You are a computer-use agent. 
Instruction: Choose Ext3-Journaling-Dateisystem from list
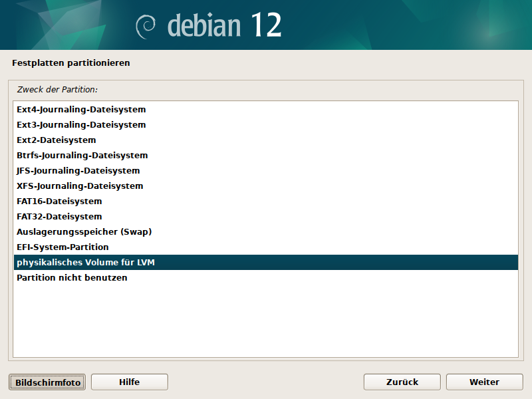click(x=81, y=124)
